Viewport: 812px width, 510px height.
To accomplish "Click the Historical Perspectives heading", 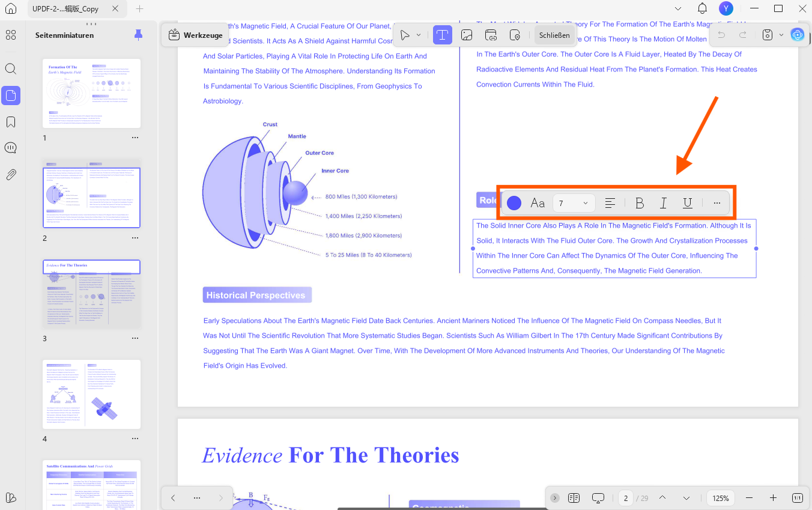I will click(x=257, y=295).
